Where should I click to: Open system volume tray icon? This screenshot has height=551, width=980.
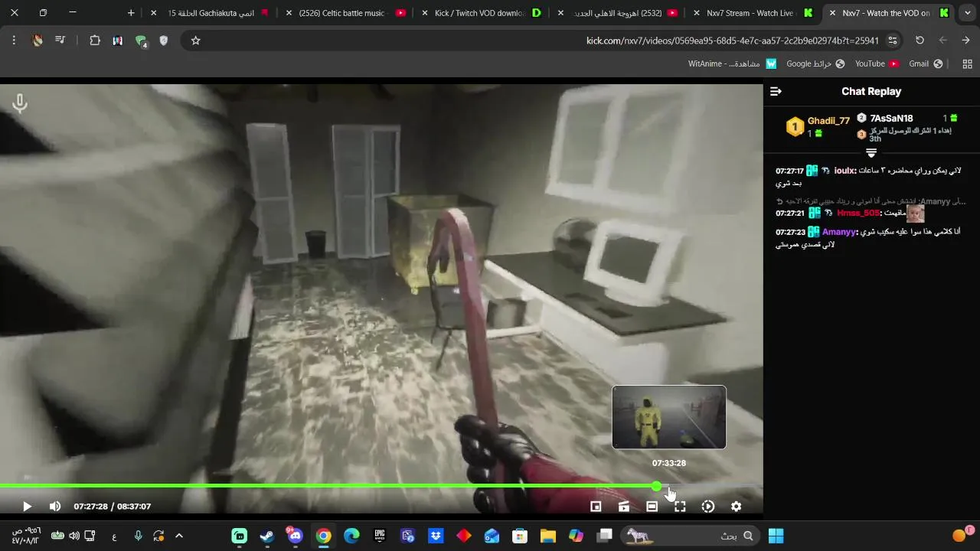pos(74,536)
